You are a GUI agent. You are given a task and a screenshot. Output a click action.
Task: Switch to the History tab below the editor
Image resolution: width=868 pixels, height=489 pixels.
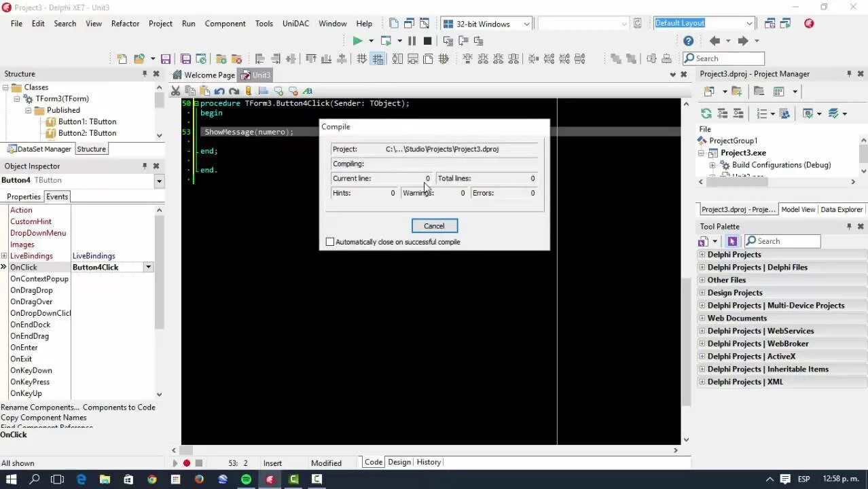(x=429, y=463)
